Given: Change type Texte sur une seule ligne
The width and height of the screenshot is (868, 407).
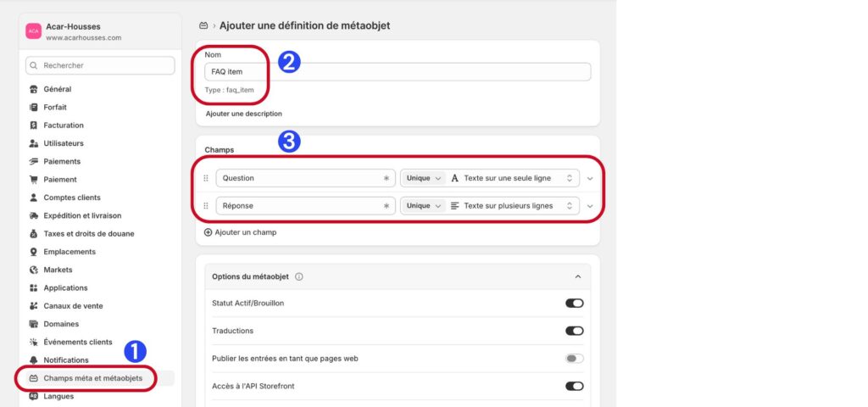Looking at the screenshot, I should coord(512,178).
